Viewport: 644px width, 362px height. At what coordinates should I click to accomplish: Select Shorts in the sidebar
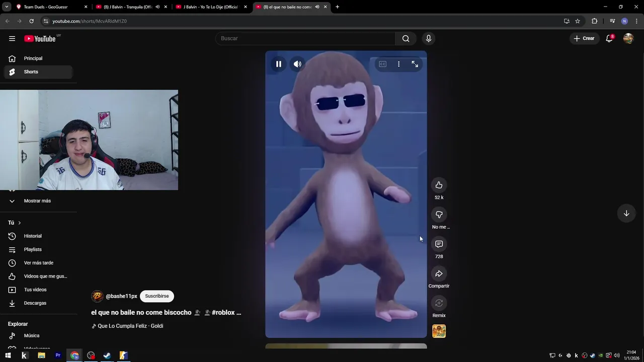38,72
